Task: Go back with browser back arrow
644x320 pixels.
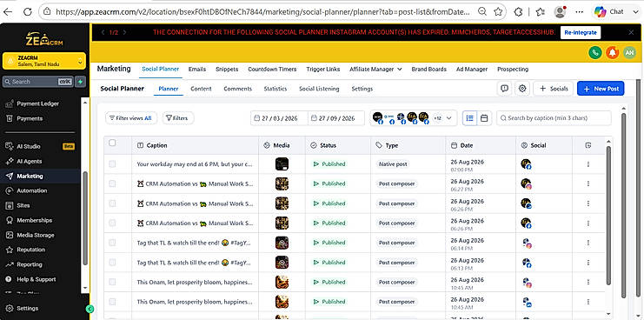Action: tap(8, 12)
